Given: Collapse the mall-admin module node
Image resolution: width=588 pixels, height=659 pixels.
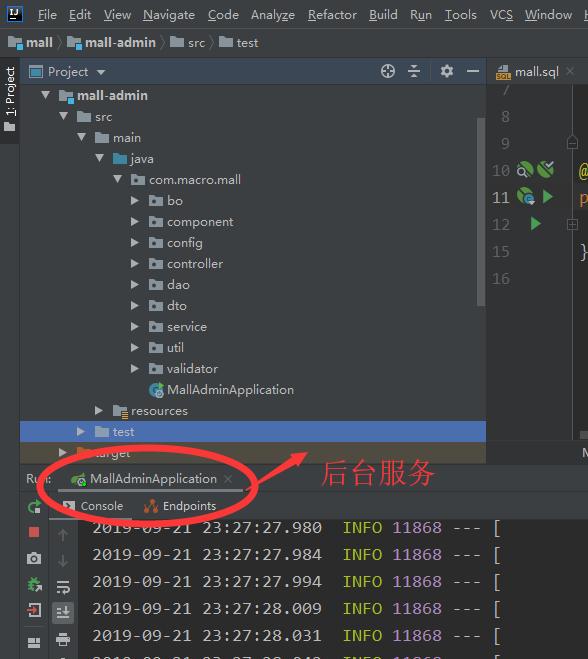Looking at the screenshot, I should coord(45,95).
